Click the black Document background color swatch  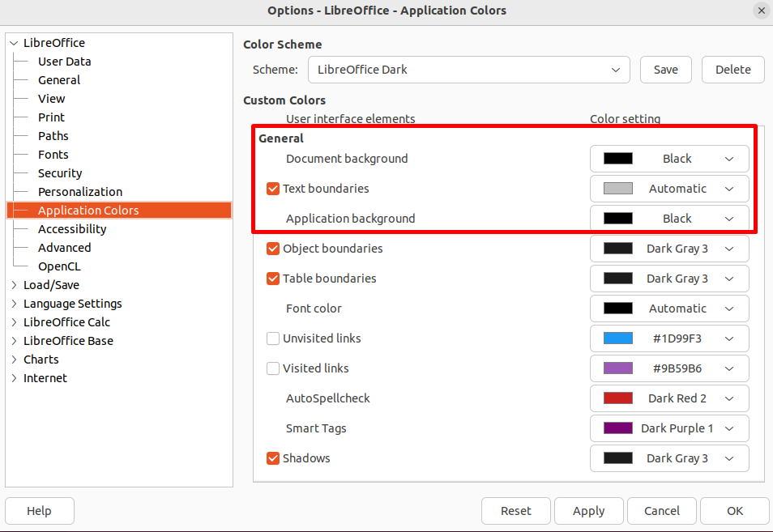click(617, 159)
